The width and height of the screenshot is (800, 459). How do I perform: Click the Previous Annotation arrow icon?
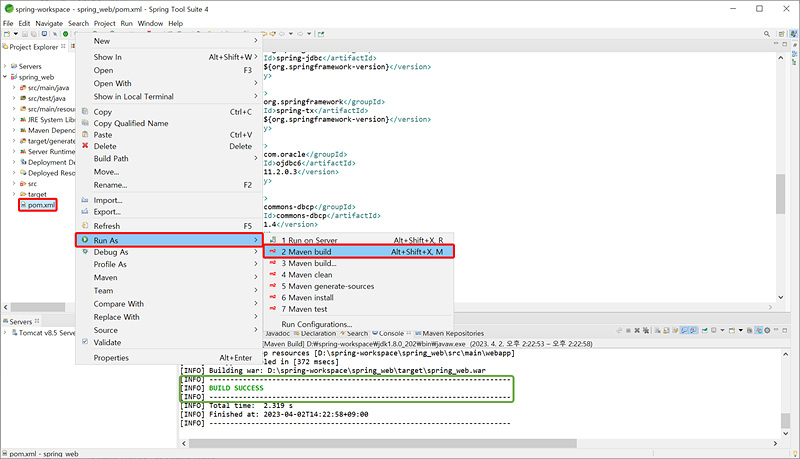click(272, 34)
